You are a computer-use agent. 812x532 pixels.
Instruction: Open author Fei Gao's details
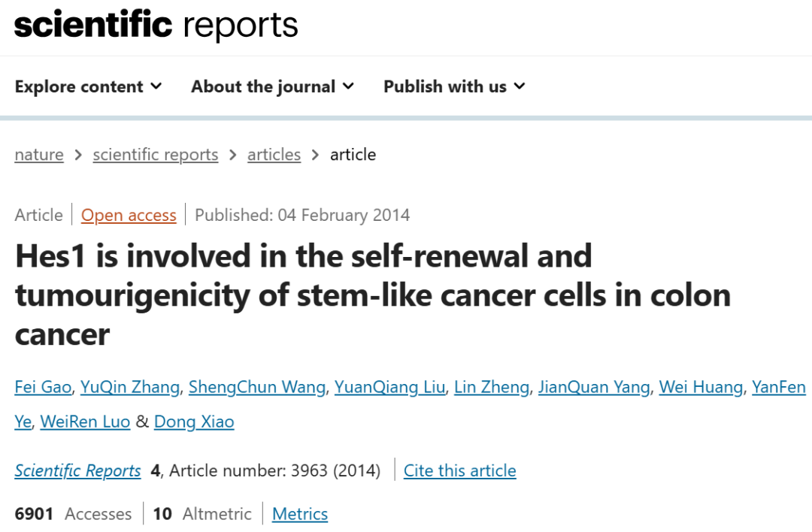click(43, 387)
